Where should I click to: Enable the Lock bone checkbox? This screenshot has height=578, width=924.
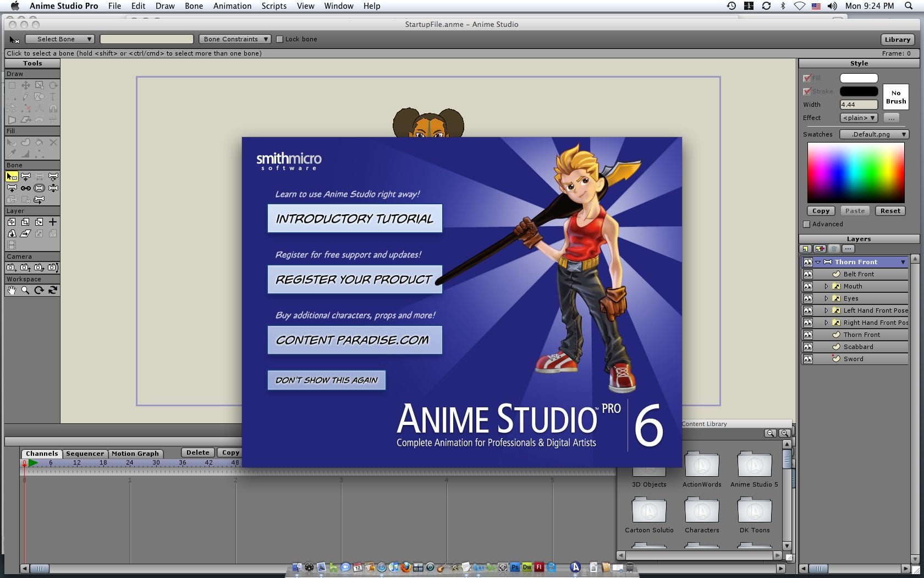point(279,39)
